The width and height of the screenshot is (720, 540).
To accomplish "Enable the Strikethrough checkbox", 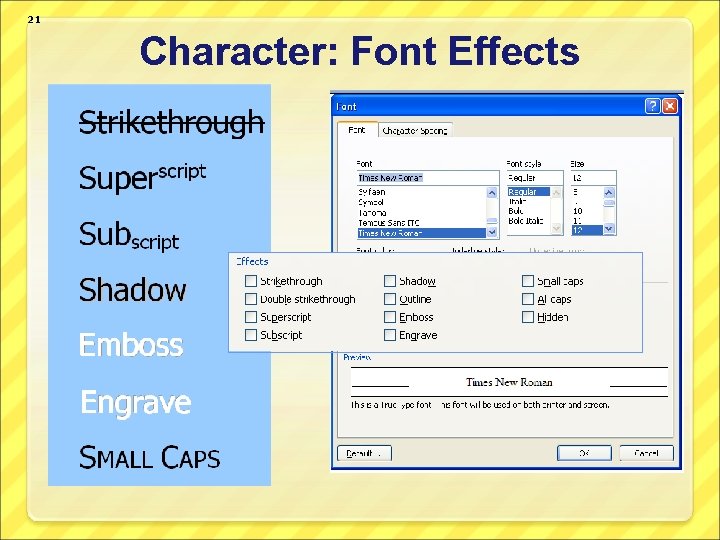I will pyautogui.click(x=251, y=281).
